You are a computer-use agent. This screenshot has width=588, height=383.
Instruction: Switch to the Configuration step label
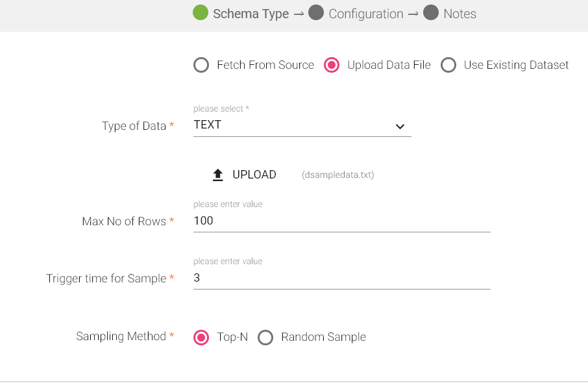(x=365, y=14)
